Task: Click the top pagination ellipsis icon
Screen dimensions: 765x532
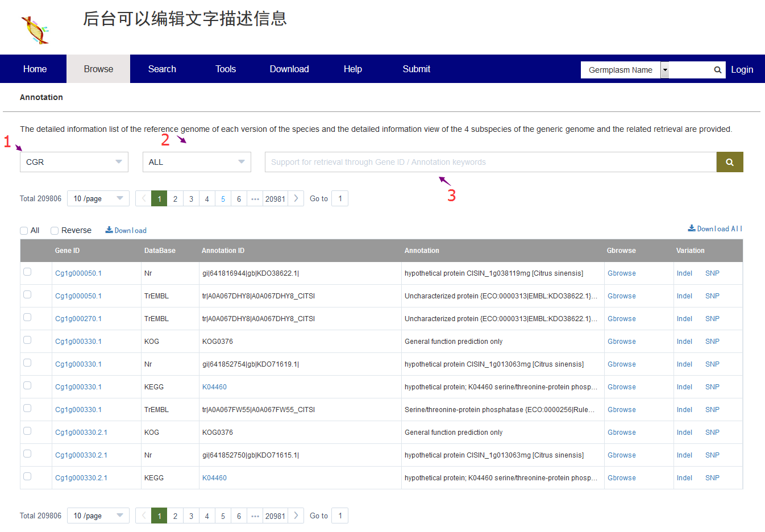Action: [x=255, y=199]
